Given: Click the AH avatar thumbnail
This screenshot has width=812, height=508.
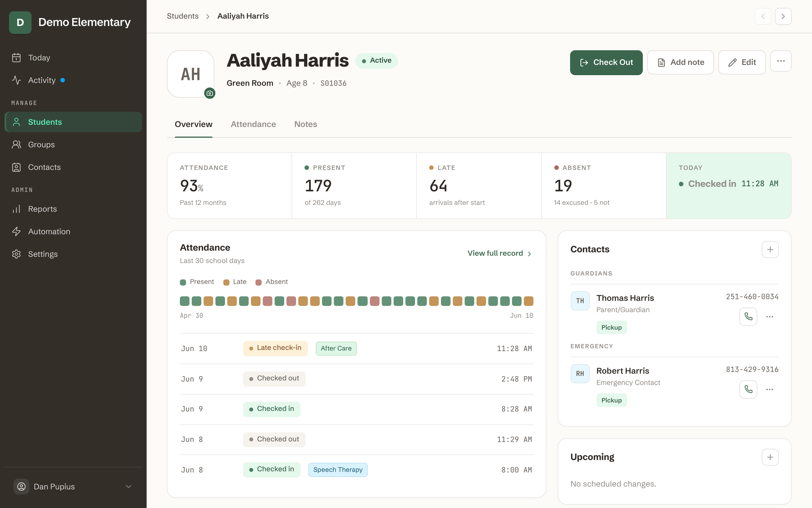Looking at the screenshot, I should coord(191,74).
